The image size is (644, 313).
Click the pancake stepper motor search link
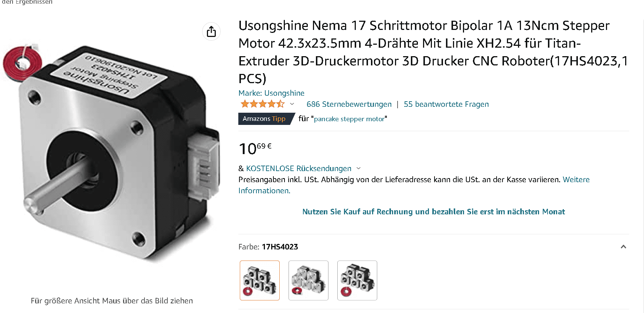click(349, 119)
